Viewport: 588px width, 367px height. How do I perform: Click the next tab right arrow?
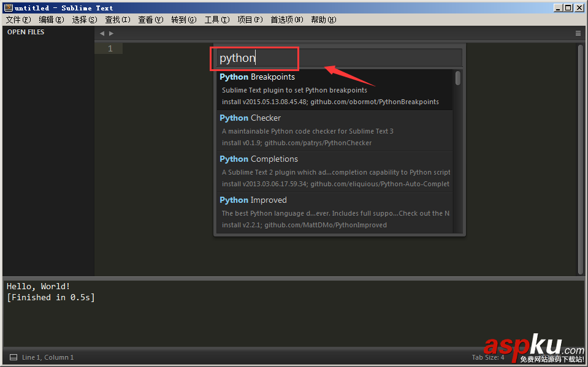[112, 33]
